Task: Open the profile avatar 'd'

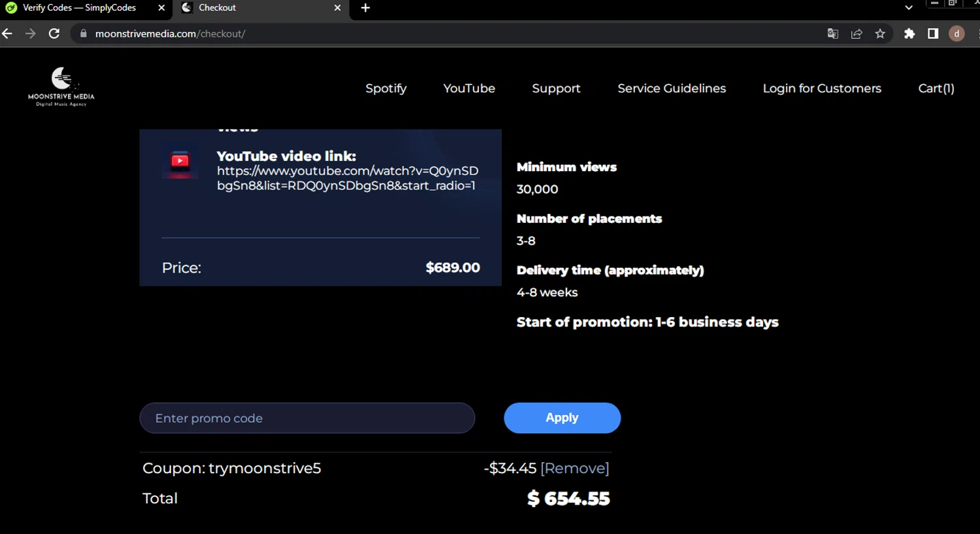Action: 956,34
